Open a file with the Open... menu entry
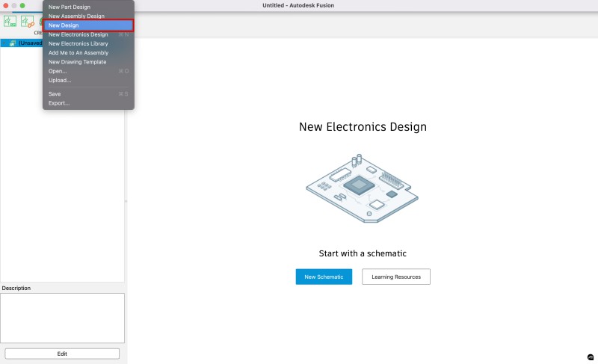The image size is (598, 364). coord(88,71)
